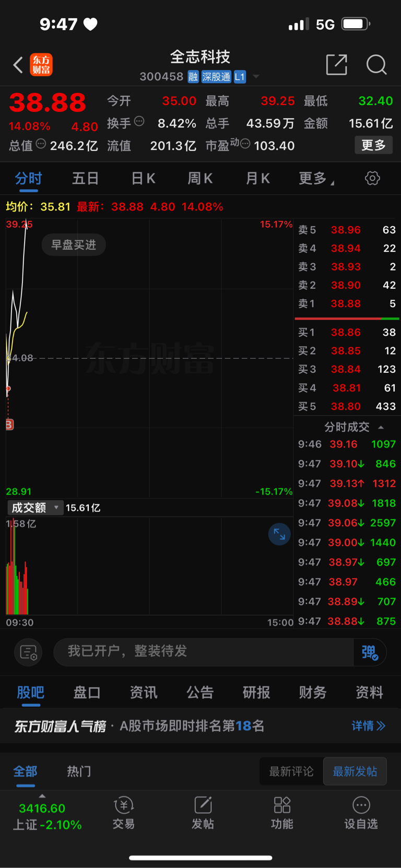This screenshot has height=868, width=401.
Task: Tap the 深股通 badge
Action: [216, 77]
